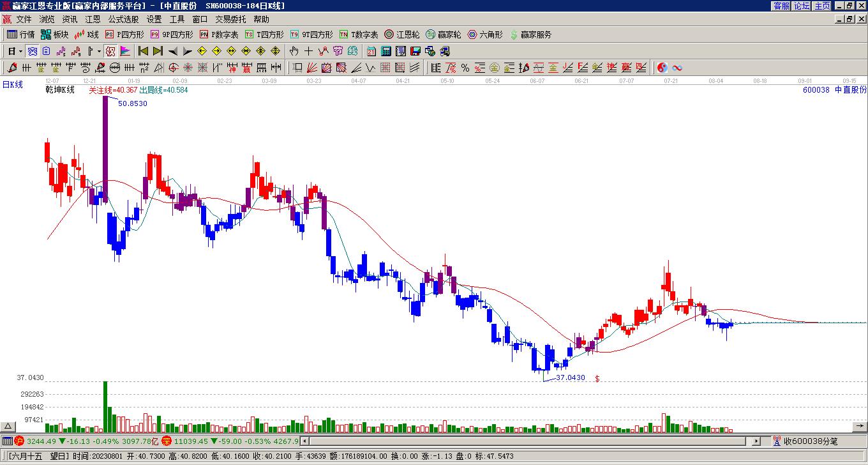Open the 六角形 hexagon tool
Image resolution: width=868 pixels, height=465 pixels.
coord(485,34)
